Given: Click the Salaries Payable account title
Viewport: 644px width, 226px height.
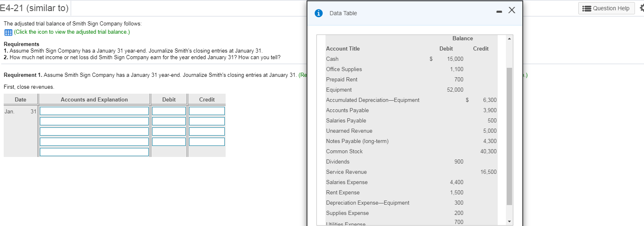Looking at the screenshot, I should point(346,120).
